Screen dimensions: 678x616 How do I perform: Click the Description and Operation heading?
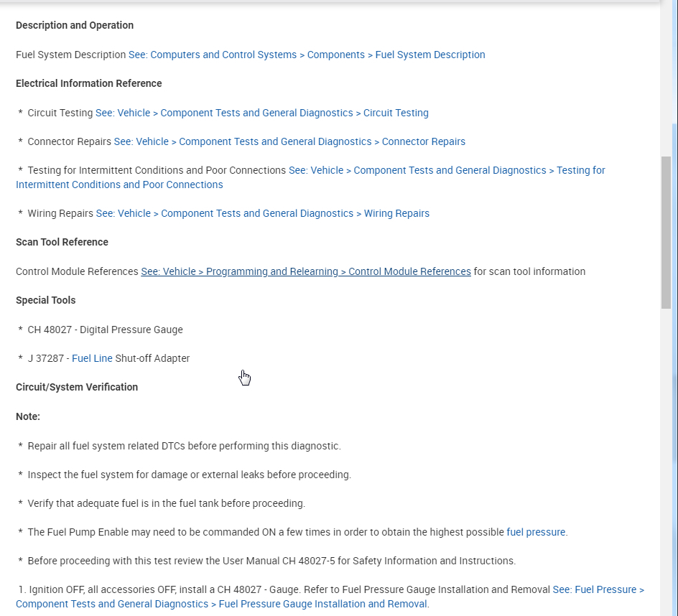click(75, 25)
